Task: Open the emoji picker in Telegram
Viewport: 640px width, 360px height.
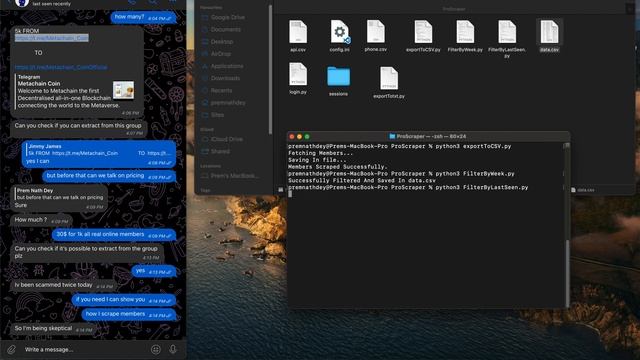Action: tap(156, 349)
